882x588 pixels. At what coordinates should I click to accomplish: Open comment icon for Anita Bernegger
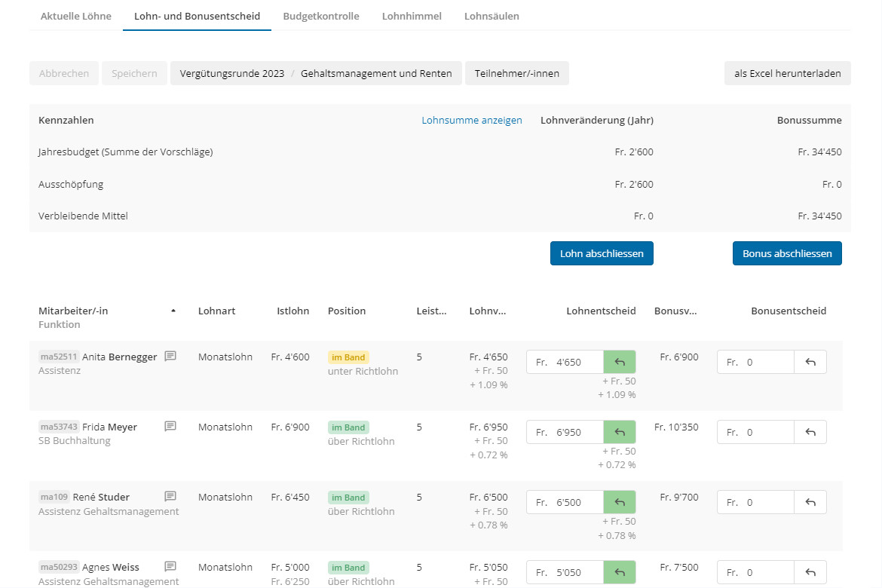170,357
